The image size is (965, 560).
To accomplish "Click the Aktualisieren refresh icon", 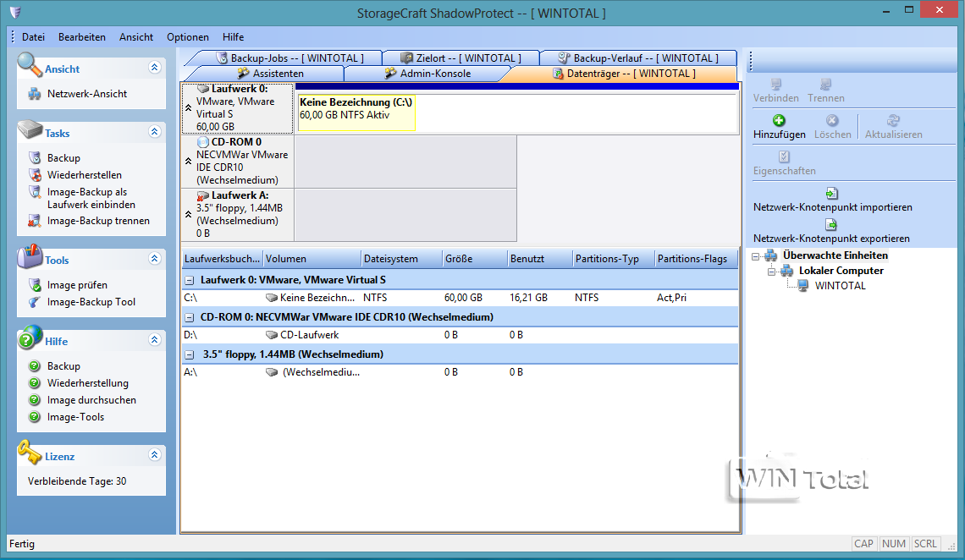I will pyautogui.click(x=893, y=120).
